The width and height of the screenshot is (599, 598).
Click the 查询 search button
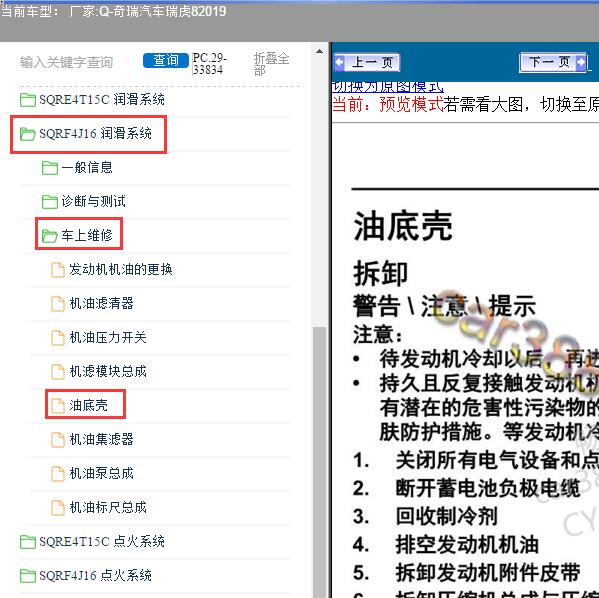pyautogui.click(x=166, y=60)
